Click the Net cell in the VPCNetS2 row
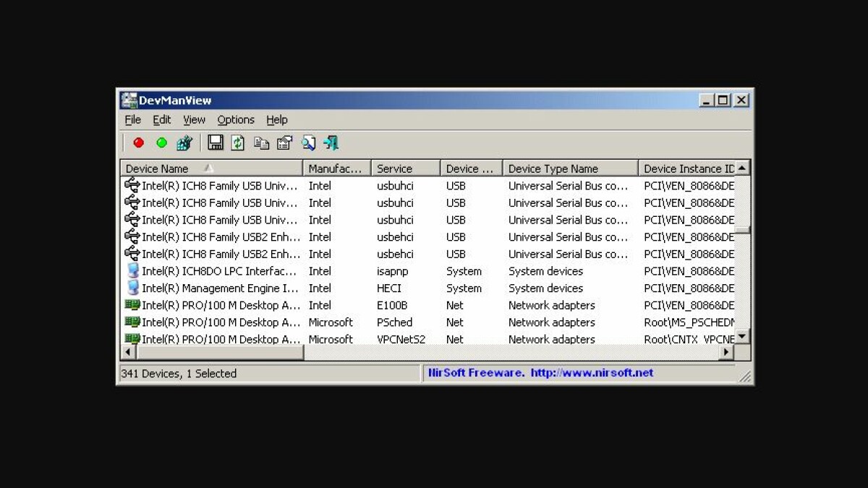This screenshot has width=868, height=488. (455, 339)
